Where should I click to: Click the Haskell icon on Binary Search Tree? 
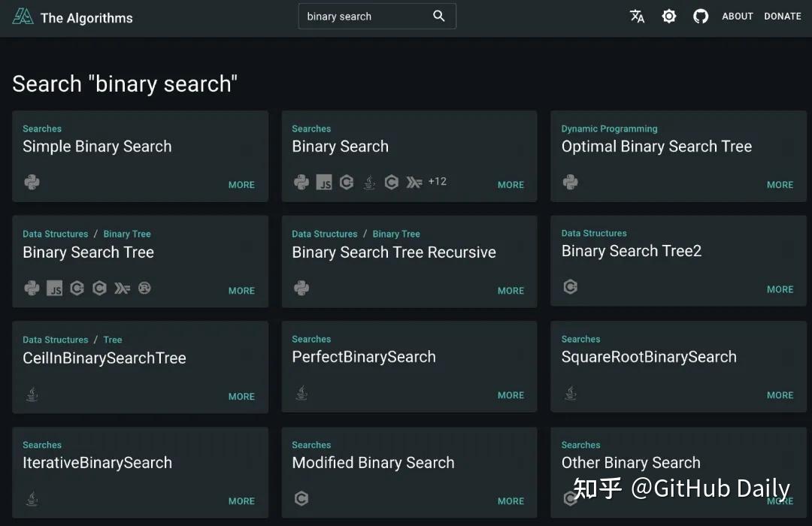pos(122,288)
